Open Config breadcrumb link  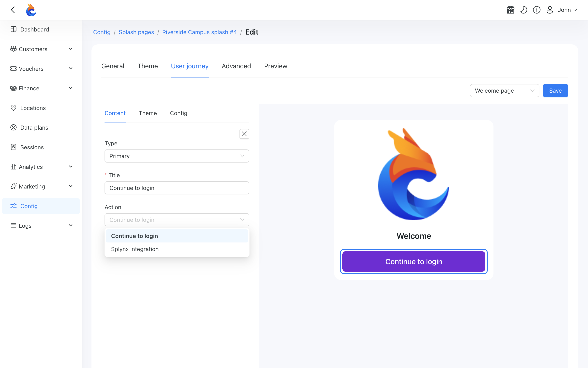click(102, 32)
